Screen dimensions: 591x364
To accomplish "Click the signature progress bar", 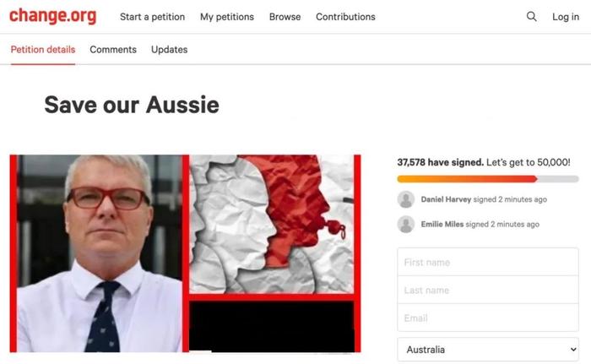I will [488, 179].
